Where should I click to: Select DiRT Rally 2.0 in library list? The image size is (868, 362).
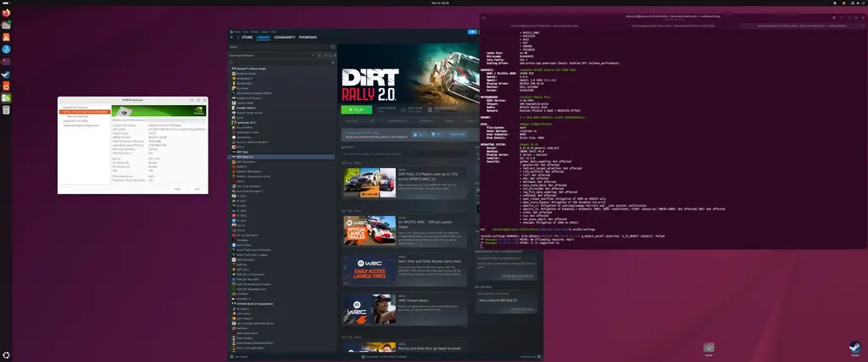click(281, 157)
